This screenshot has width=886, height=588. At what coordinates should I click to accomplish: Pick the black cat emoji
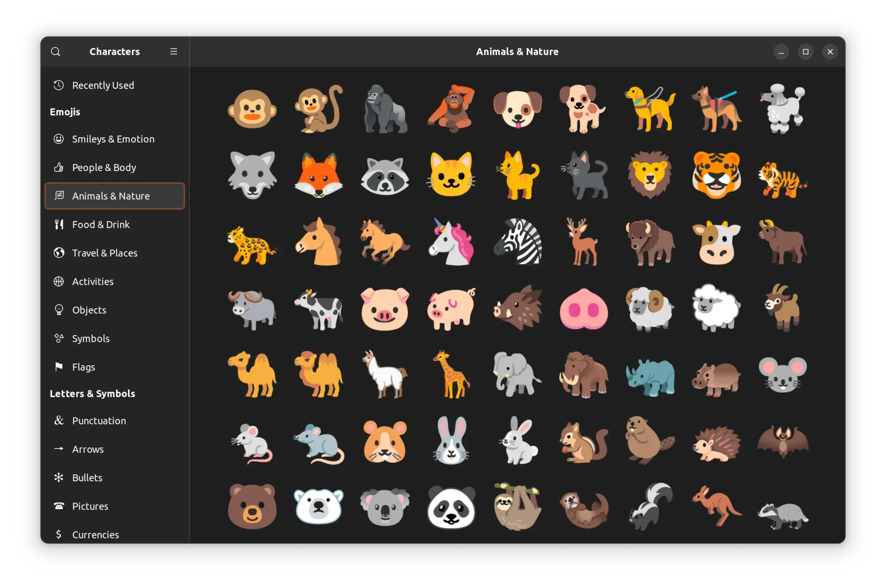click(584, 175)
